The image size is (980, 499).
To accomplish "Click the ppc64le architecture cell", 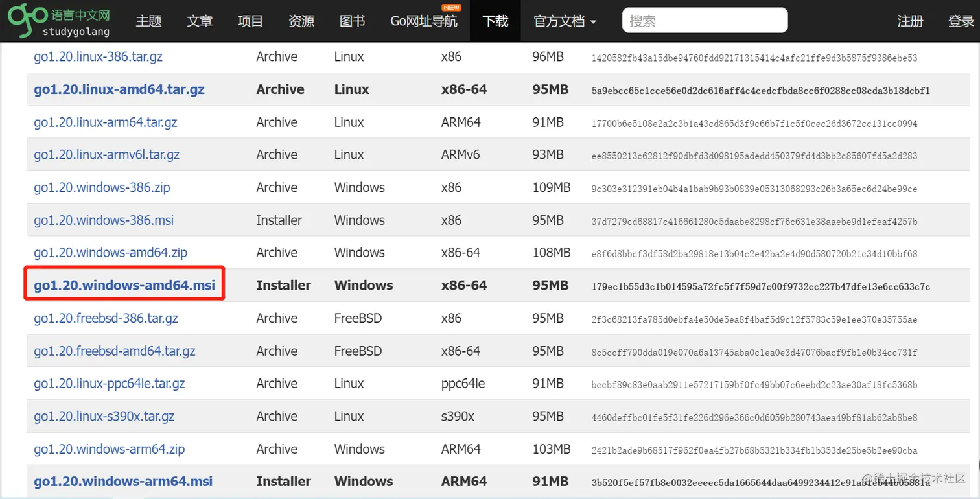I will click(463, 384).
